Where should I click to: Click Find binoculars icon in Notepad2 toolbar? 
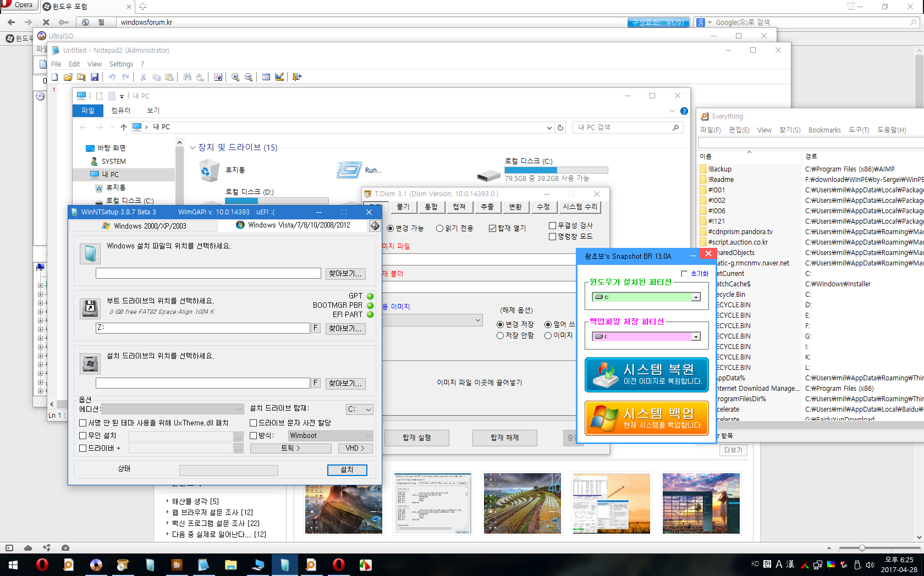pos(187,77)
